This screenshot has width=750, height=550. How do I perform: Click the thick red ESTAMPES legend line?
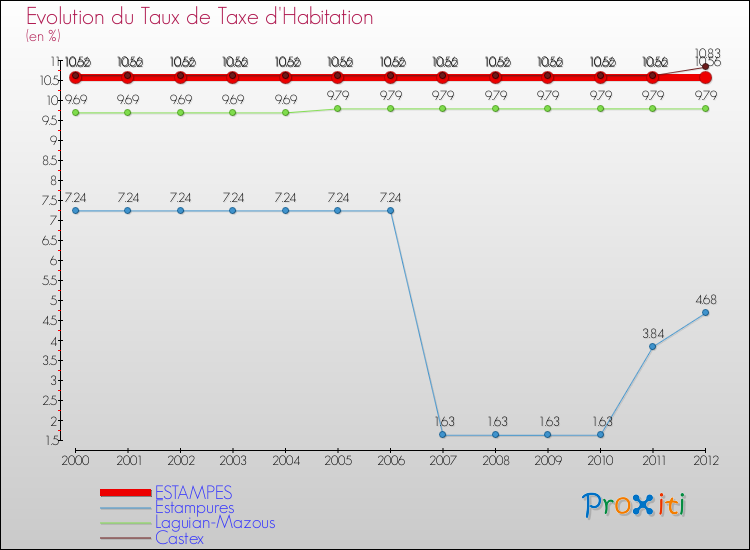click(x=126, y=493)
